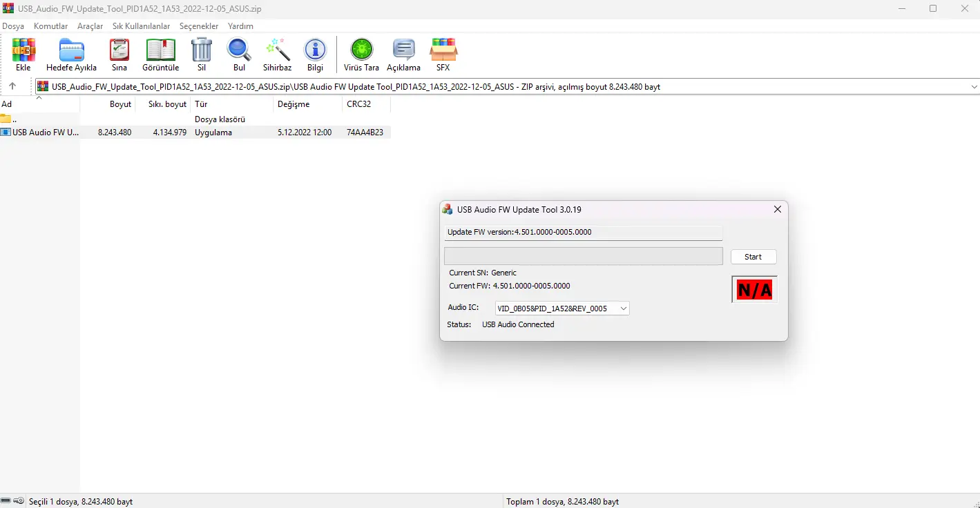980x508 pixels.
Task: Open the Açıklama comment icon
Action: click(403, 50)
